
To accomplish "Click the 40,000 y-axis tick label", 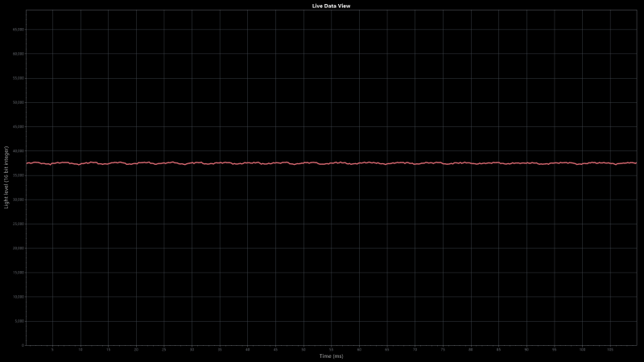I will 19,150.
